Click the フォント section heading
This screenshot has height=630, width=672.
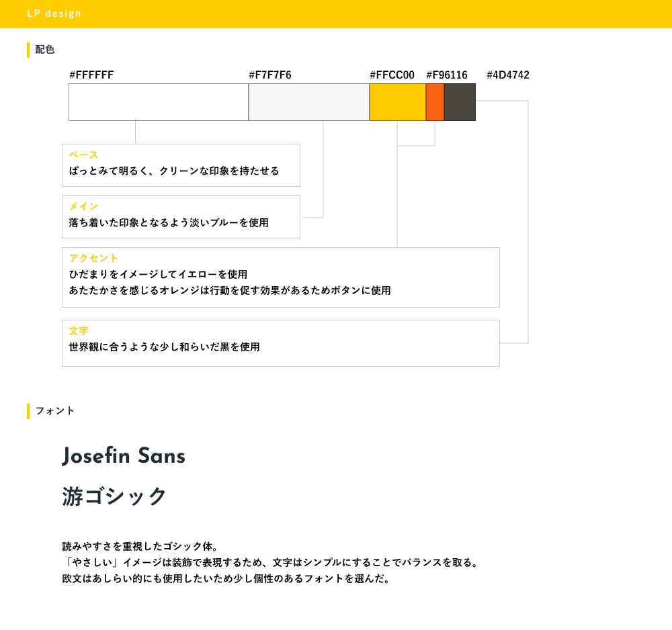coord(55,411)
